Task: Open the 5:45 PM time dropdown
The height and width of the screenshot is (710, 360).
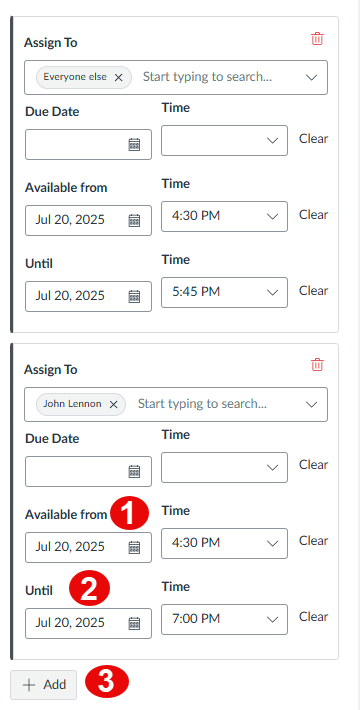Action: [224, 293]
